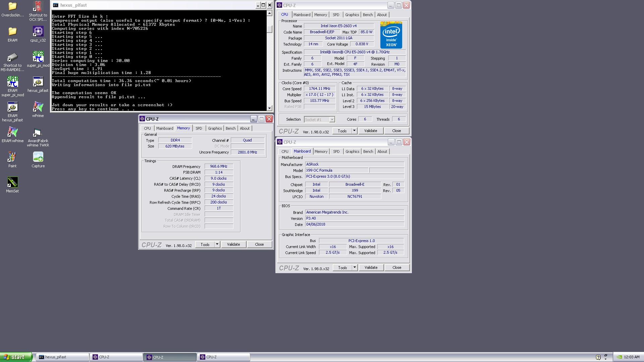Click the hexus_pifast window title bar icon
This screenshot has height=362, width=644.
(55, 5)
